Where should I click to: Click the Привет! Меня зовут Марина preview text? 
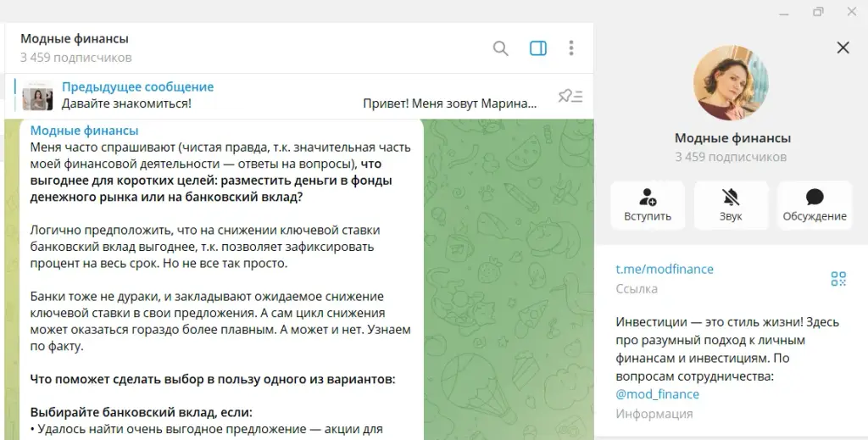pyautogui.click(x=449, y=103)
